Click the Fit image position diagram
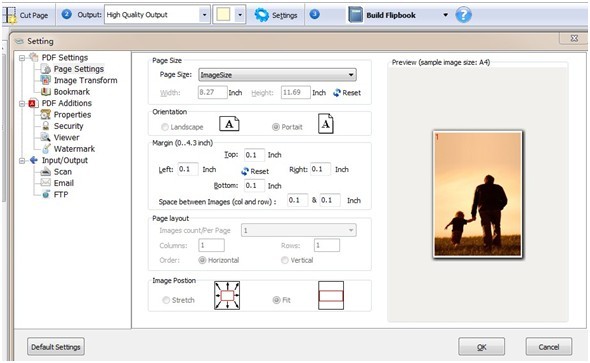 point(331,295)
